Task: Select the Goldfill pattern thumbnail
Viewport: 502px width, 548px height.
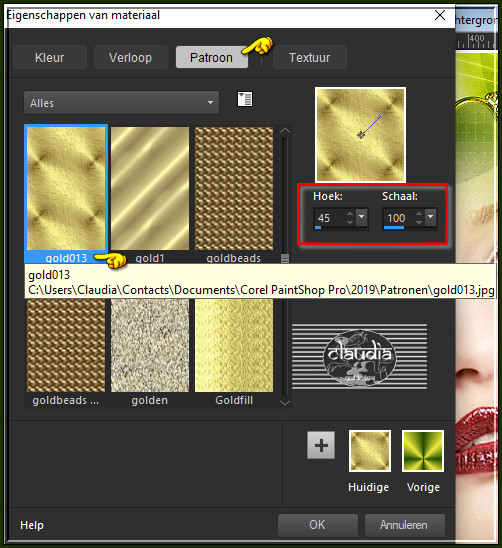Action: coord(234,345)
